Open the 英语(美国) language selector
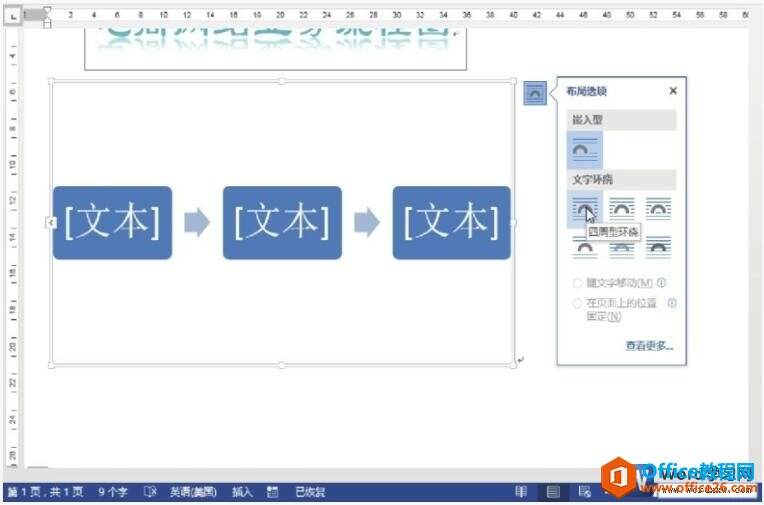The height and width of the screenshot is (505, 764). click(193, 492)
